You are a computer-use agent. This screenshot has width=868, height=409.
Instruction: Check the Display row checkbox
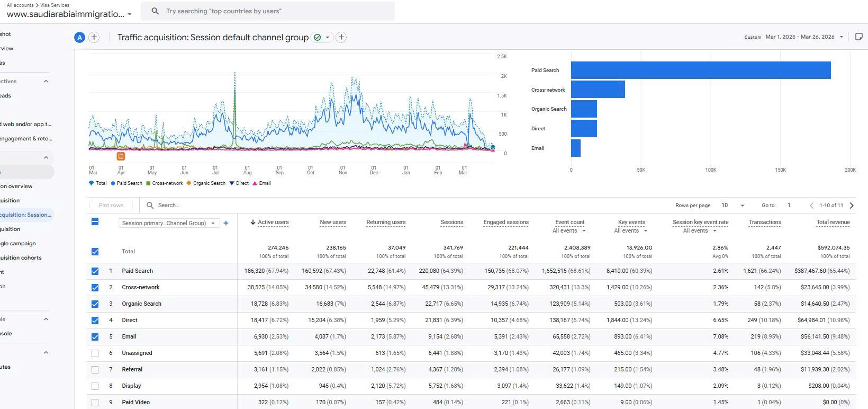[x=95, y=386]
